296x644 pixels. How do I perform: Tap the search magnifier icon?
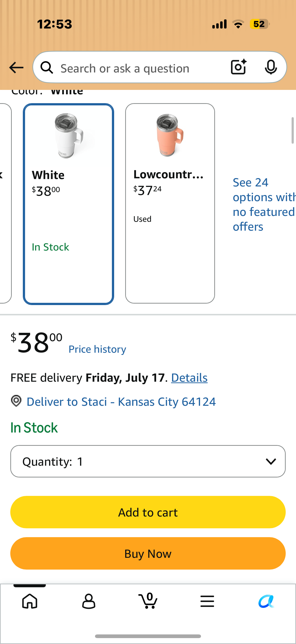pos(47,68)
